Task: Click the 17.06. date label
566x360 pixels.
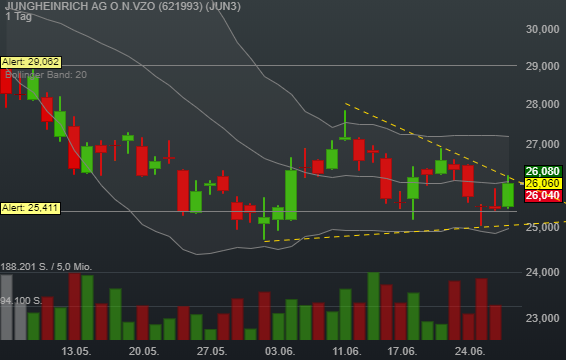Action: [x=402, y=351]
